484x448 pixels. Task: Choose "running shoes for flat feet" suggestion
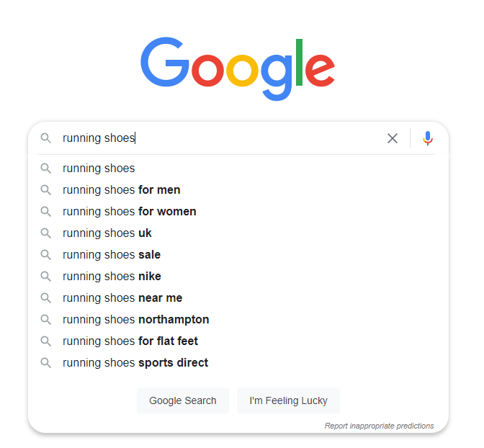[x=130, y=341]
